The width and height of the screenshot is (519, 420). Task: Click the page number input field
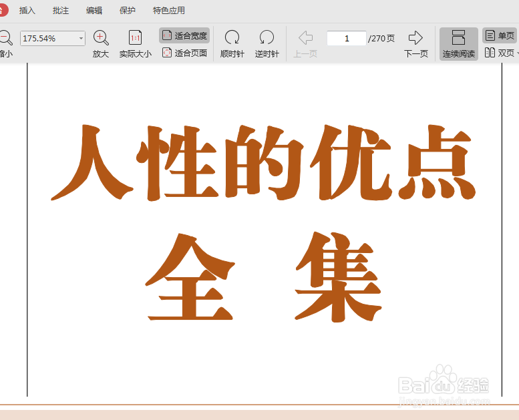(x=347, y=38)
